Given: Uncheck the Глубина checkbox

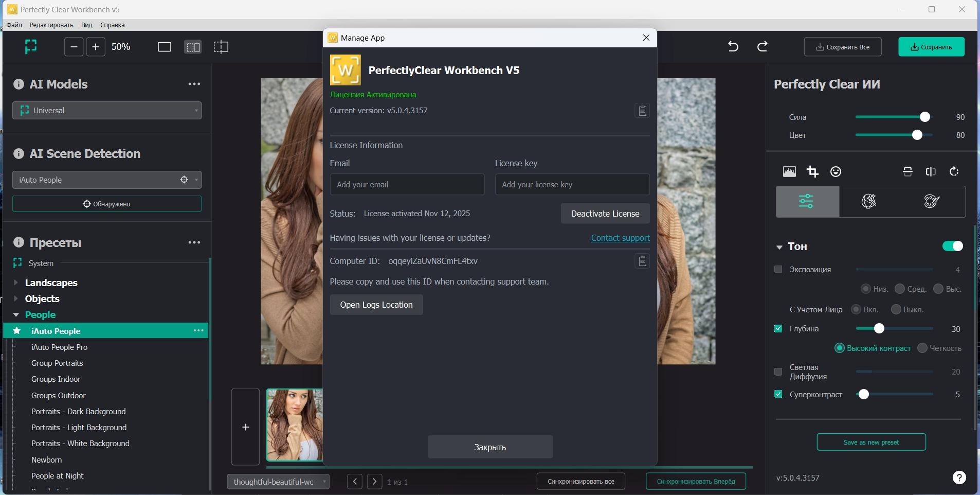Looking at the screenshot, I should tap(778, 329).
